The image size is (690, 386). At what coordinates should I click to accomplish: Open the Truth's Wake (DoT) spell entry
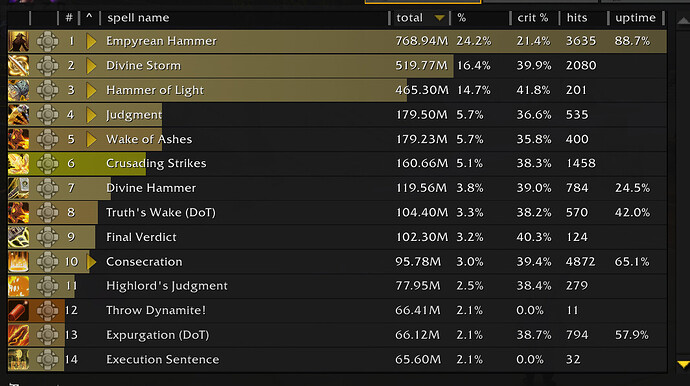pyautogui.click(x=161, y=213)
